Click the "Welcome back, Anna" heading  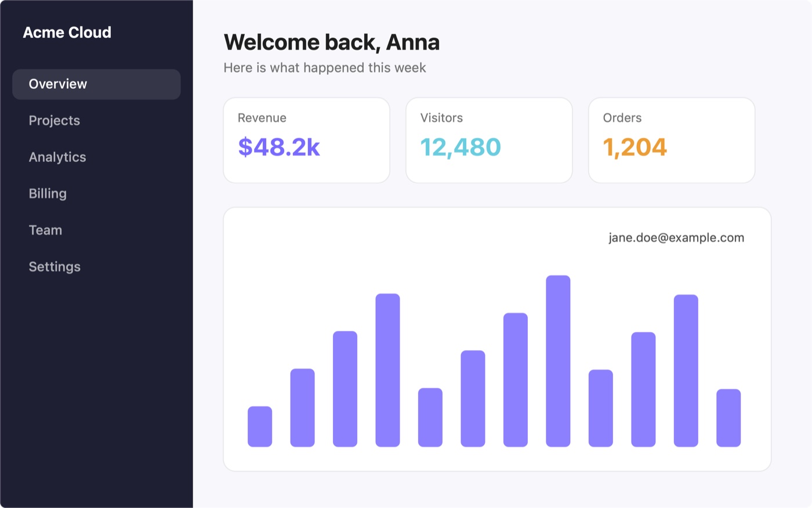[x=332, y=42]
